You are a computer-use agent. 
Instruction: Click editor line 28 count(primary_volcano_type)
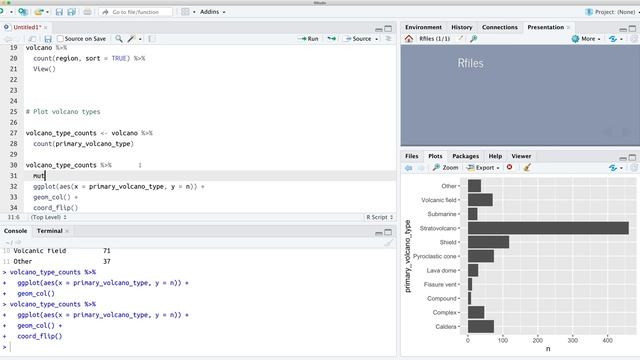pos(83,144)
